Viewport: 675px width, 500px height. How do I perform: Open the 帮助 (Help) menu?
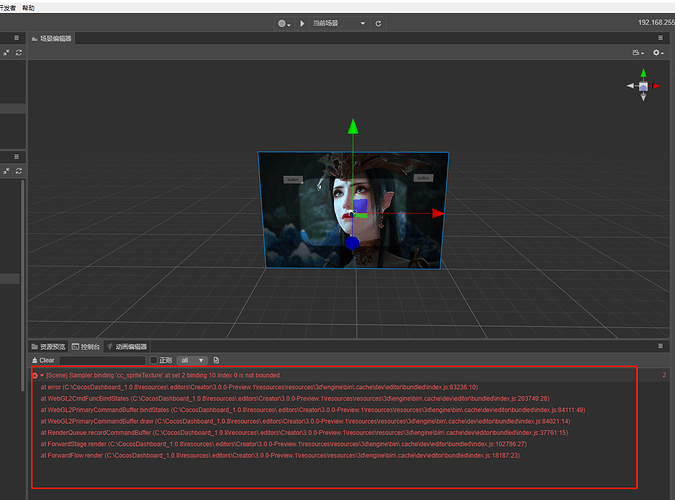[28, 8]
